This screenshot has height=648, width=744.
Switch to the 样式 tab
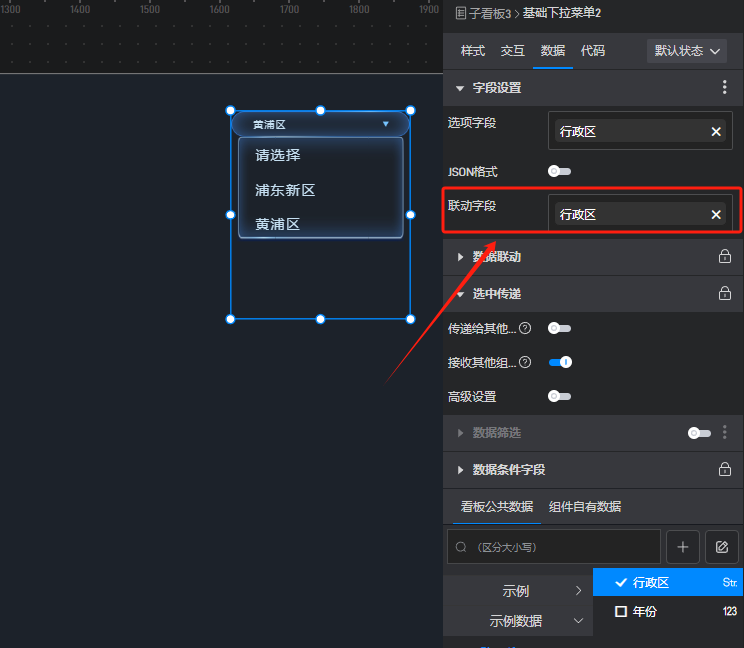(x=473, y=50)
